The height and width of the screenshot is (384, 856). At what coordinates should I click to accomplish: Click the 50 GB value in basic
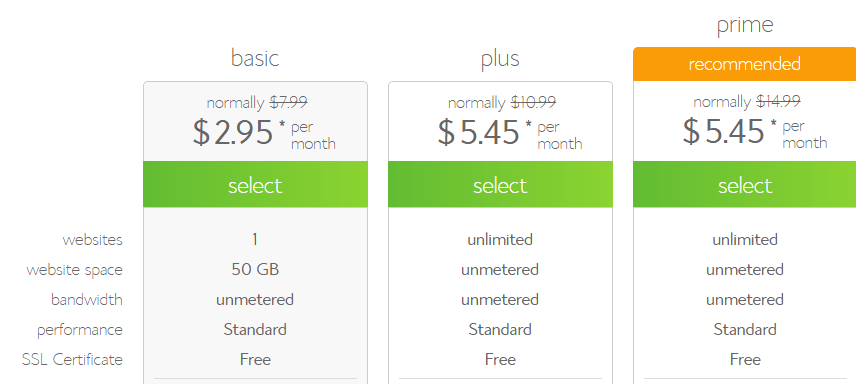tap(255, 269)
